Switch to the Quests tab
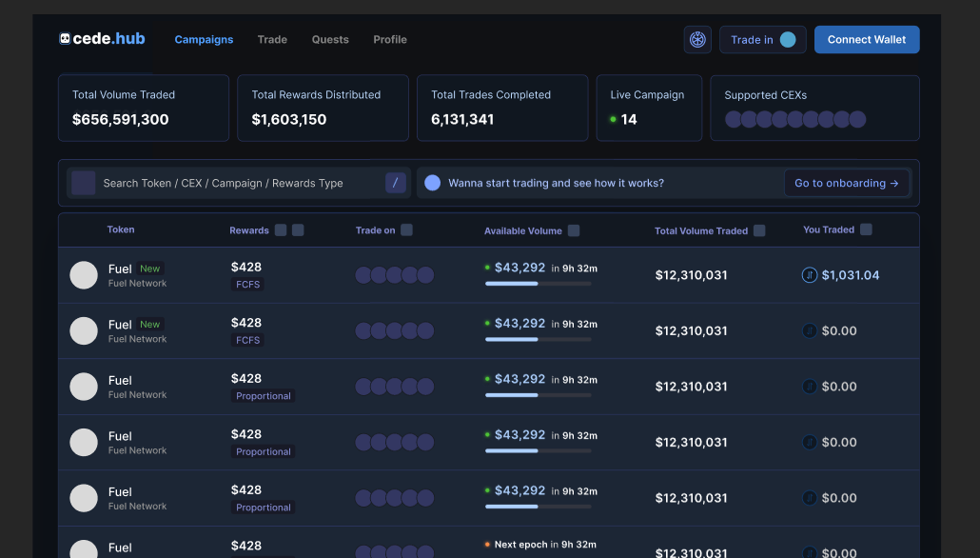 click(x=330, y=40)
